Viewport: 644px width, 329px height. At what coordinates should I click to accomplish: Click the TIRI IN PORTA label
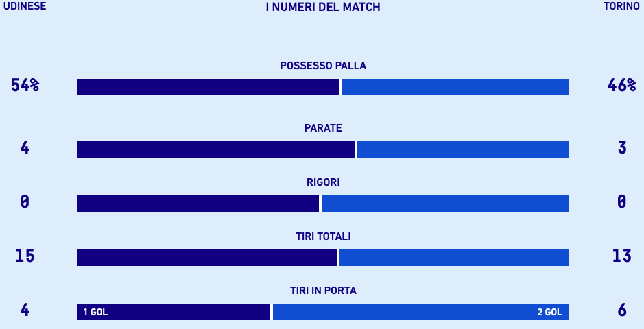(323, 291)
